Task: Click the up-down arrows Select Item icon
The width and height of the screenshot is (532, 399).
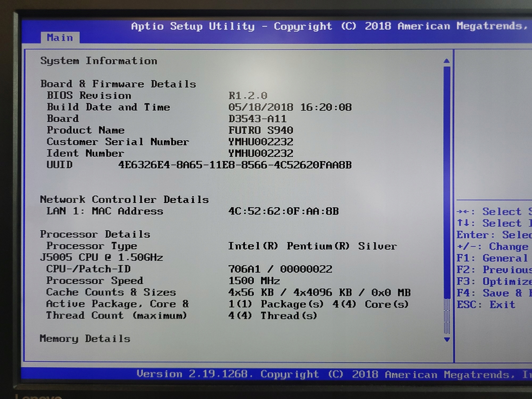Action: pos(463,223)
